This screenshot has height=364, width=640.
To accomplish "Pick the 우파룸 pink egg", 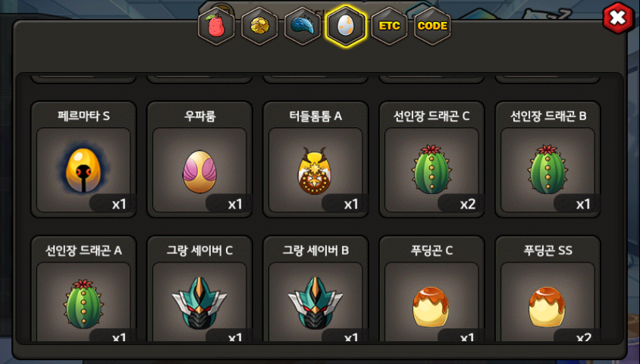I will (x=199, y=171).
